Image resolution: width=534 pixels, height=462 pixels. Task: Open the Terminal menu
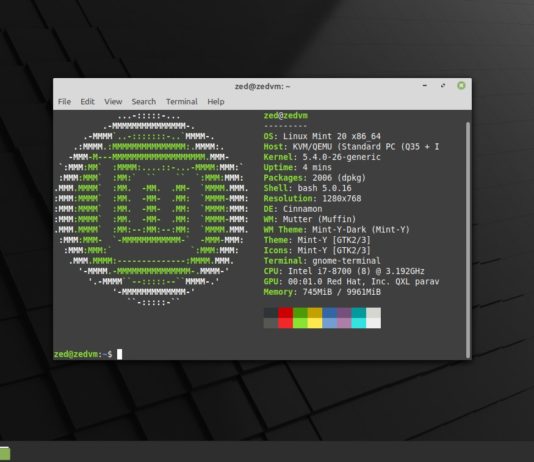point(182,101)
